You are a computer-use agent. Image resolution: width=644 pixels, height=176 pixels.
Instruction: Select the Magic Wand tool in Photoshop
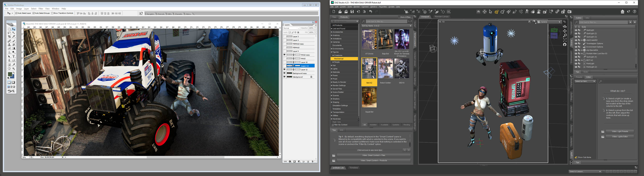pyautogui.click(x=13, y=33)
